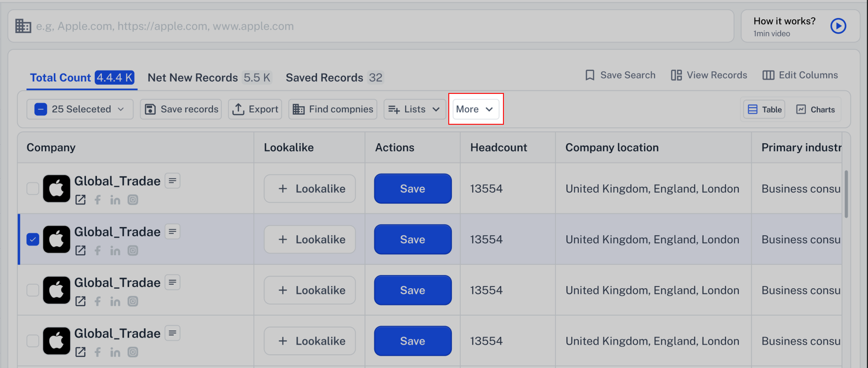Open external link icon in fourth table row
The height and width of the screenshot is (368, 868).
80,352
